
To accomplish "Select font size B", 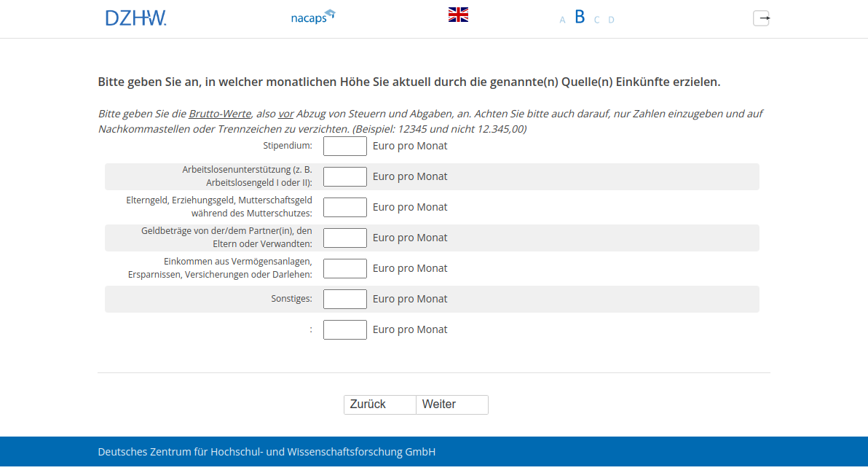I will 580,17.
